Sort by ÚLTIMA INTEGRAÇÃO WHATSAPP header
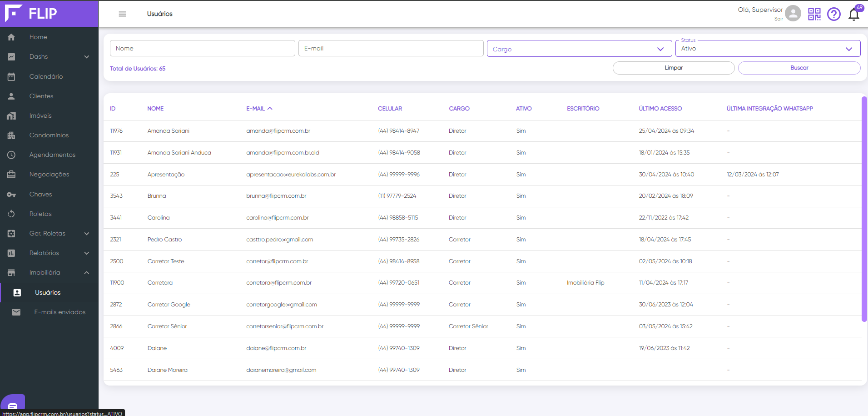This screenshot has height=416, width=868. pyautogui.click(x=769, y=109)
